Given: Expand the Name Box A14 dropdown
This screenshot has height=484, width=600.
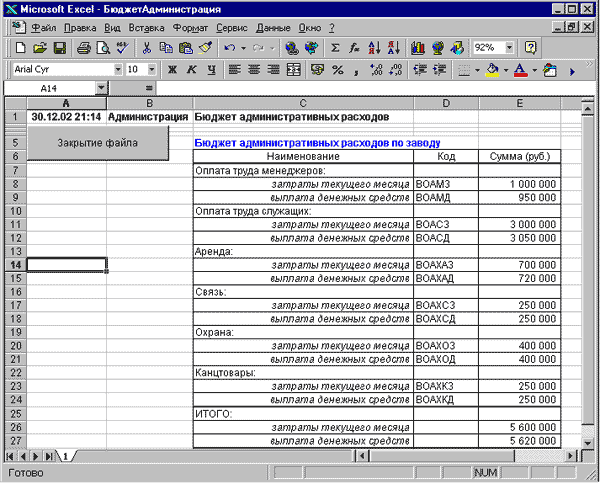Looking at the screenshot, I should tap(101, 88).
